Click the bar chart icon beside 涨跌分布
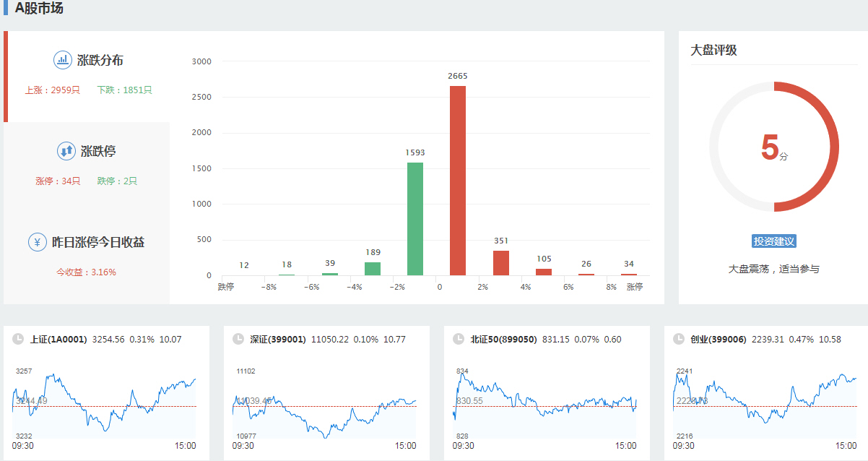868x461 pixels. point(62,60)
